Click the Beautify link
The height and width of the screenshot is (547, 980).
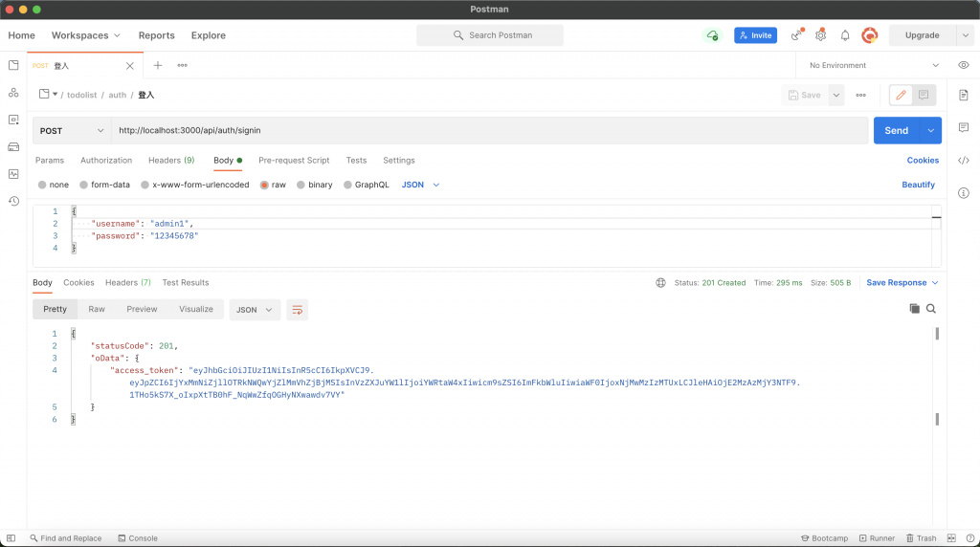918,185
